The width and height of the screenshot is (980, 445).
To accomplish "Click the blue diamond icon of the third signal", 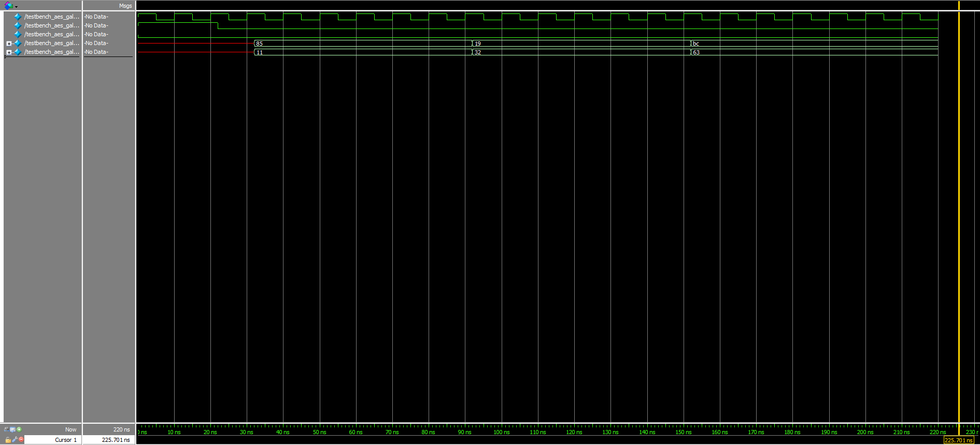I will pyautogui.click(x=18, y=34).
